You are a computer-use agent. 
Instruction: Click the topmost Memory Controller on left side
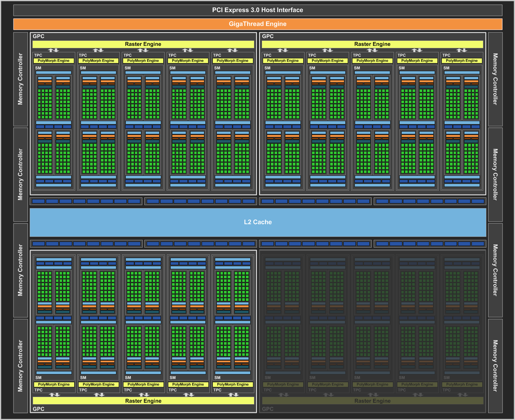coord(20,79)
